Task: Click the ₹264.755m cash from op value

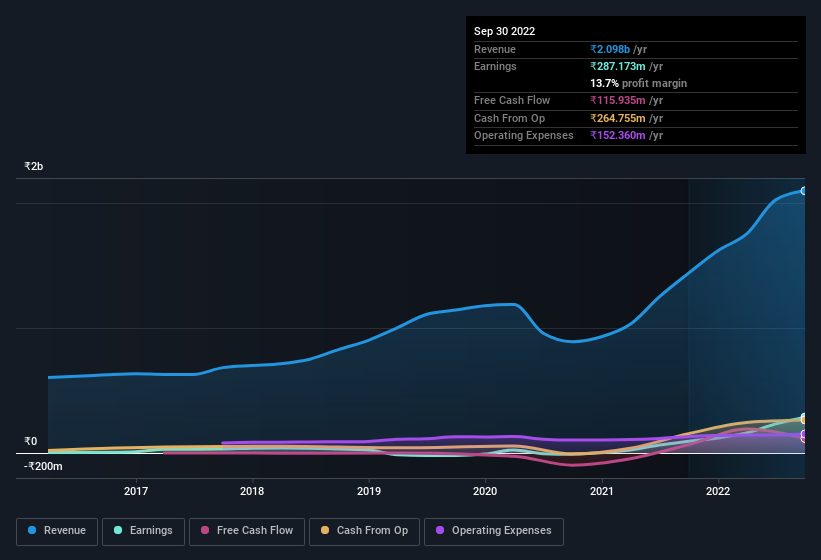Action: (x=618, y=118)
